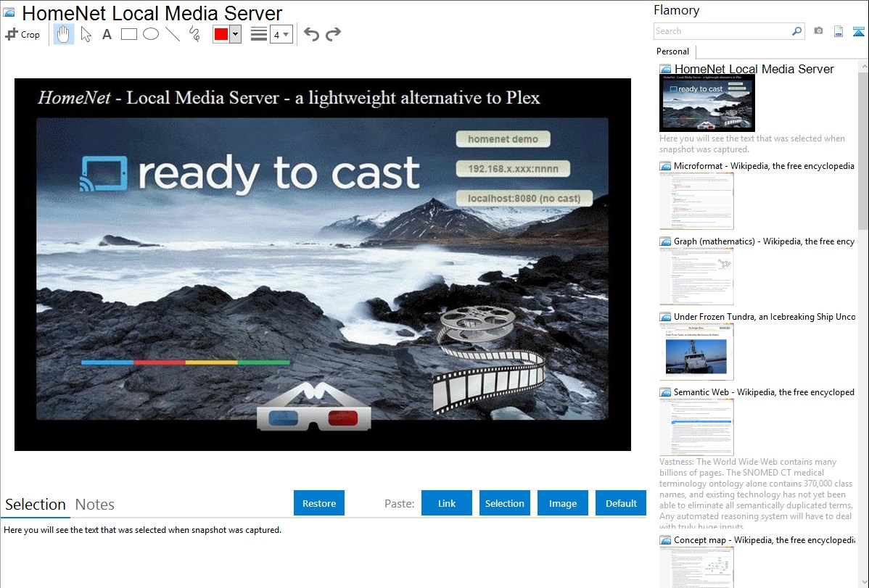Click the selected-text placeholder in Selection pane
The image size is (869, 588).
click(x=142, y=531)
